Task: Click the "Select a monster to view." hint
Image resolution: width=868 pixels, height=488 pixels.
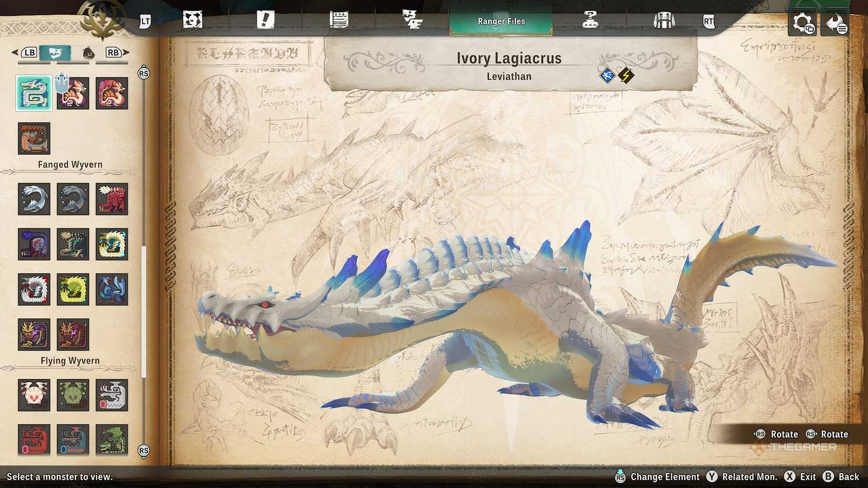Action: pos(59,477)
